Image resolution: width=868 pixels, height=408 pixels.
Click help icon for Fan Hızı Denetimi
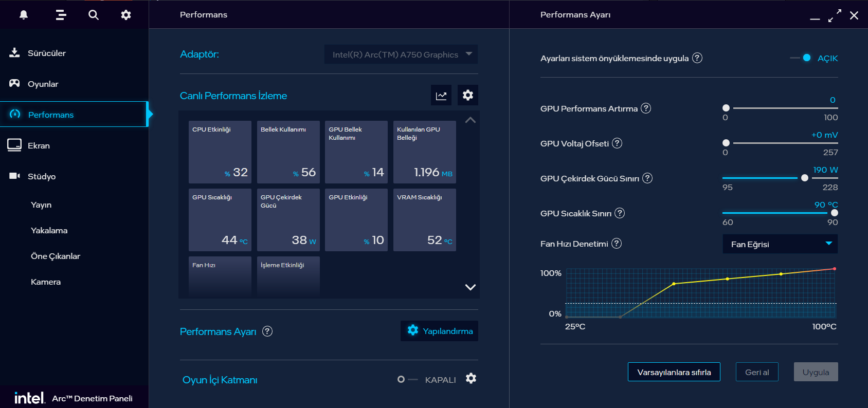(617, 243)
